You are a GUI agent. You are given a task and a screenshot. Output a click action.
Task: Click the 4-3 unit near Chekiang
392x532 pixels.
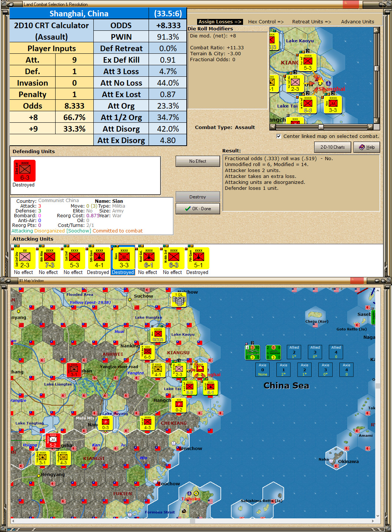[x=147, y=423]
